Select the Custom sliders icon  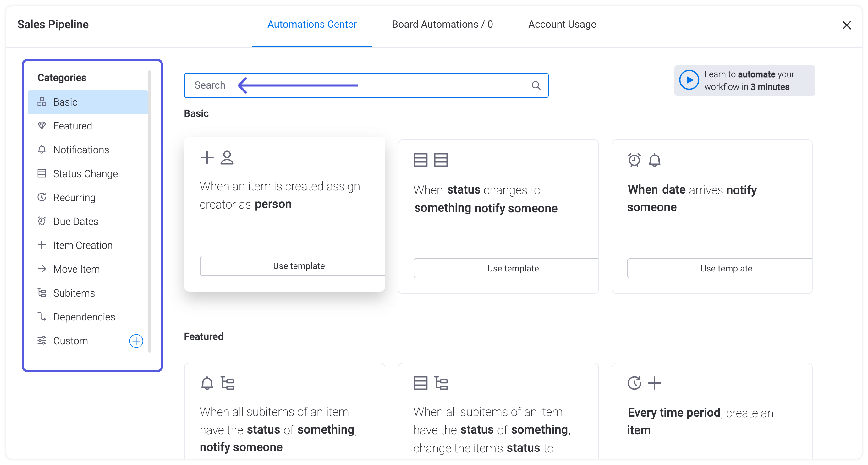42,340
